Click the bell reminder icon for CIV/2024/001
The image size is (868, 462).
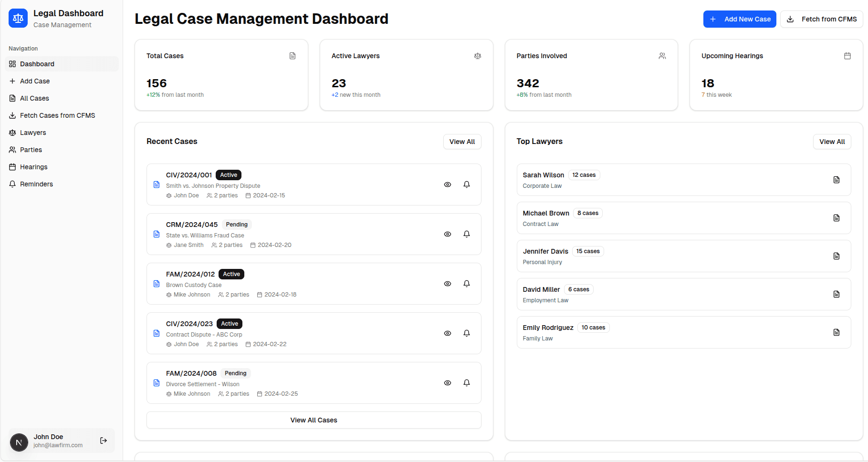click(467, 185)
